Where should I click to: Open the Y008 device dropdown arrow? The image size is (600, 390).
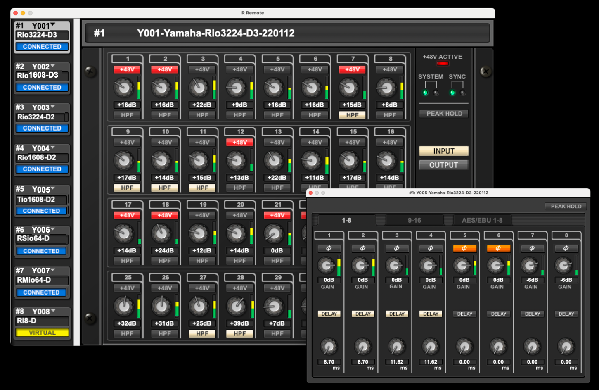(x=53, y=310)
